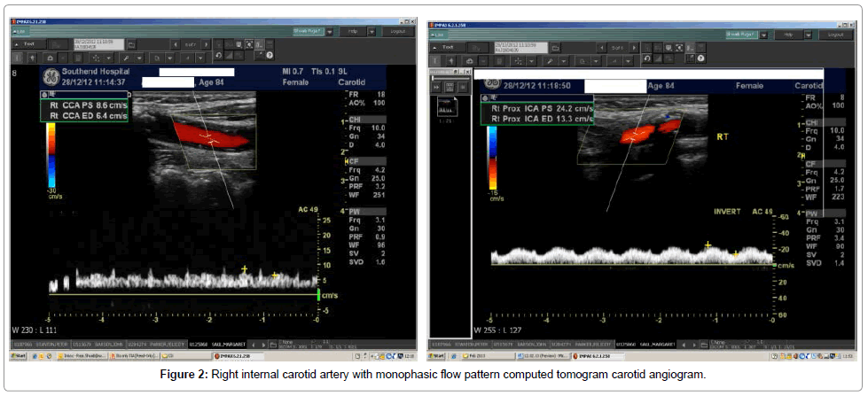Click the grid layout icon in right thumbnail panel
This screenshot has width=868, height=396.
451,88
